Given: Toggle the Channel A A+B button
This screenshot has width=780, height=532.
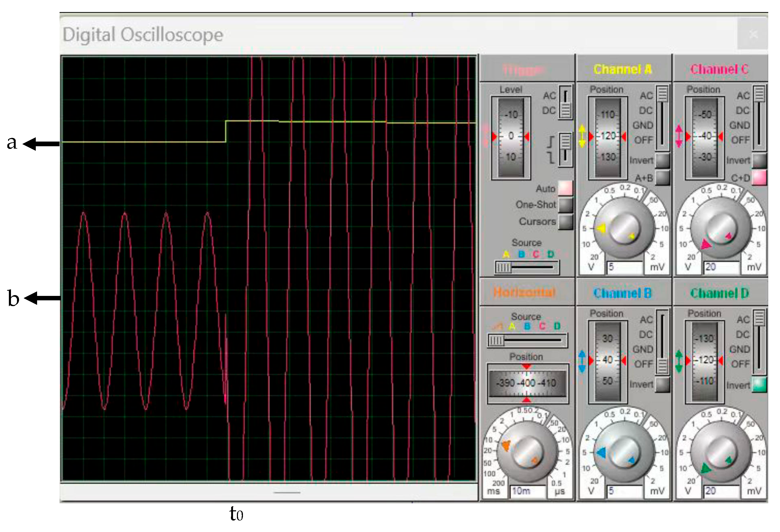Looking at the screenshot, I should pyautogui.click(x=662, y=178).
